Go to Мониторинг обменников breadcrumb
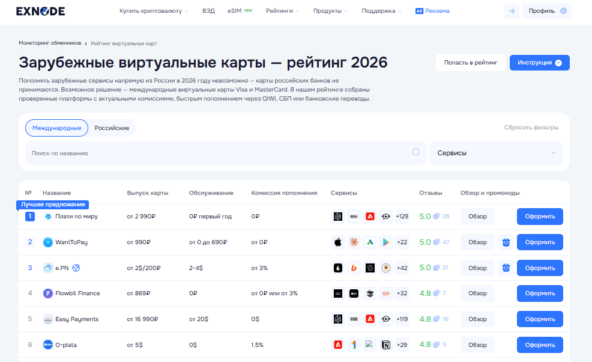Viewport: 592px width, 362px height. click(x=50, y=43)
